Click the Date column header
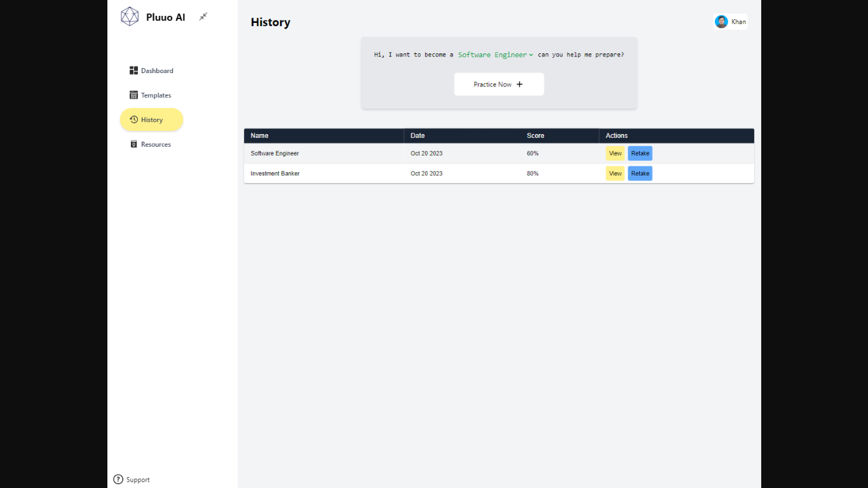The image size is (868, 488). (417, 135)
